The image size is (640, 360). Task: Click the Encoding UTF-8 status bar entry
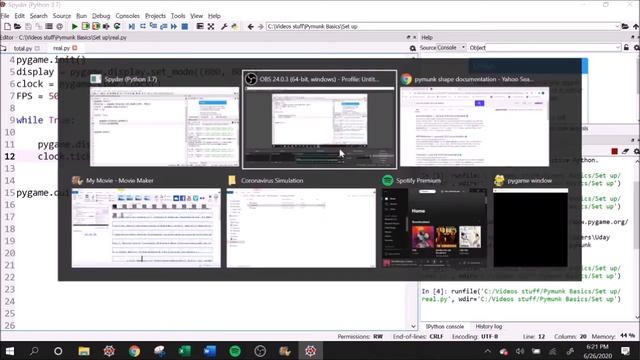[x=475, y=337]
